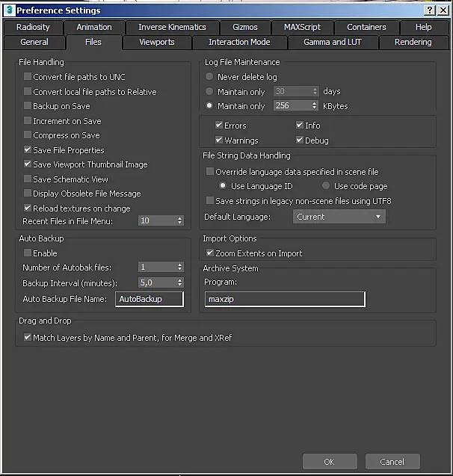Click the Archive System Program field
Viewport: 453px width, 476px height.
285,299
